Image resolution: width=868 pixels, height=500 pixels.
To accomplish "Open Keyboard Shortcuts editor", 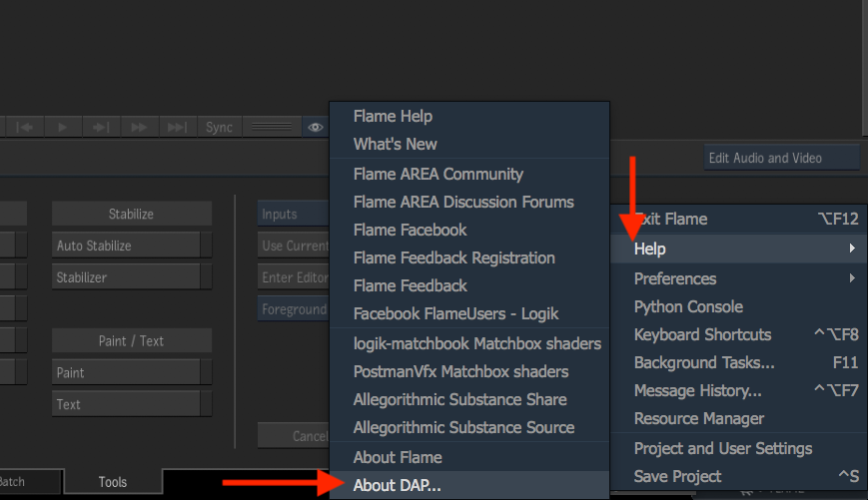I will 739,334.
